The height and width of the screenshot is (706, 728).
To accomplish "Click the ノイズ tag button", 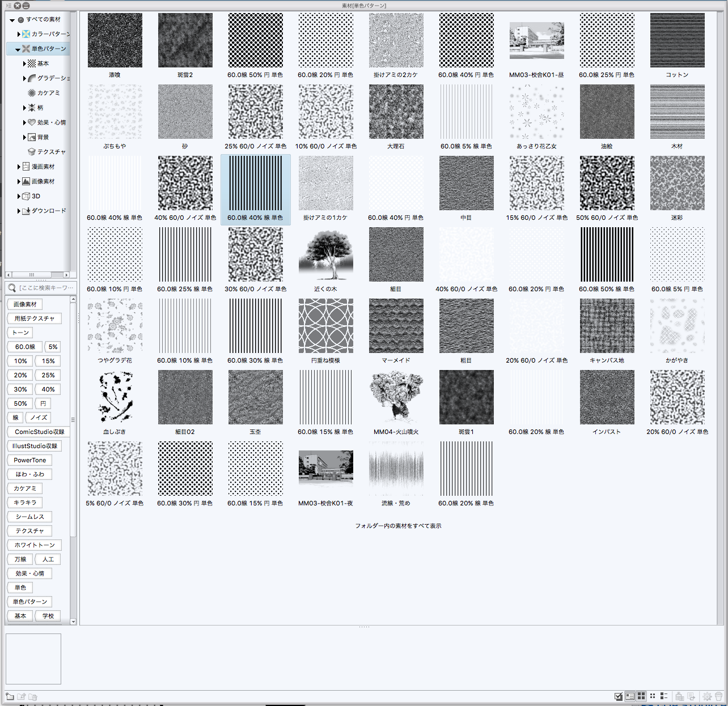I will pyautogui.click(x=39, y=418).
